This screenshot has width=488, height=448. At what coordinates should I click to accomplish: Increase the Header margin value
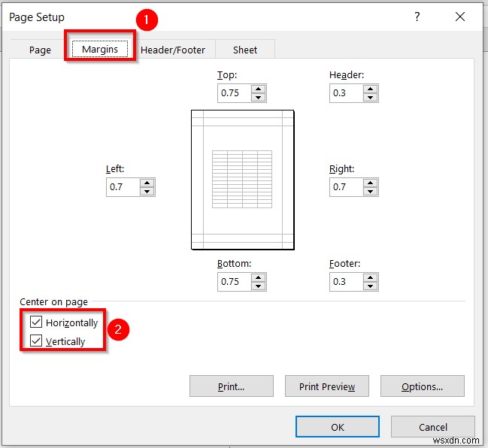[x=370, y=89]
